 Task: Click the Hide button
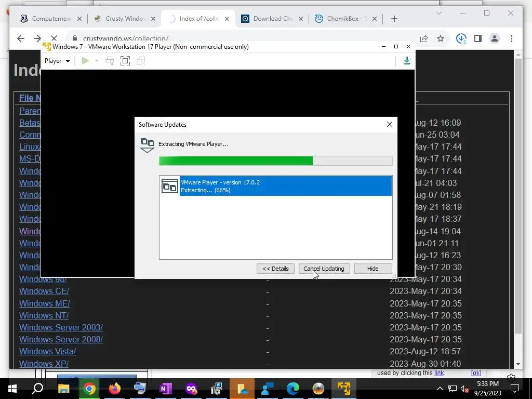(x=373, y=269)
